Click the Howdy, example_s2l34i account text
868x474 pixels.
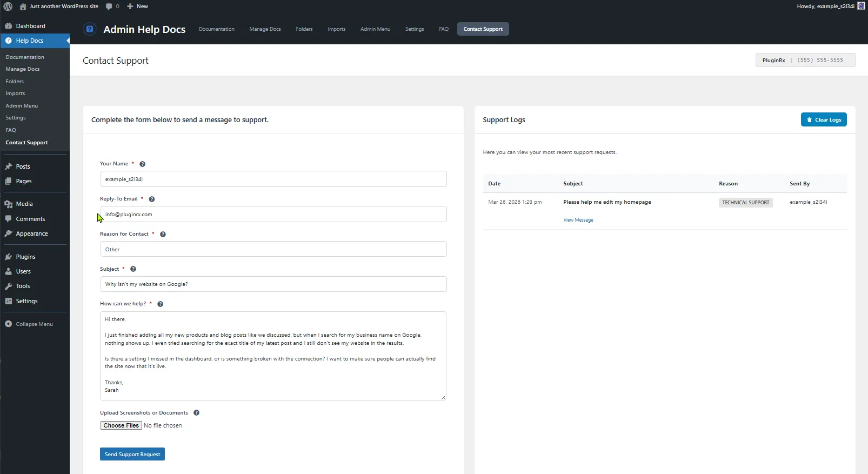[x=825, y=6]
